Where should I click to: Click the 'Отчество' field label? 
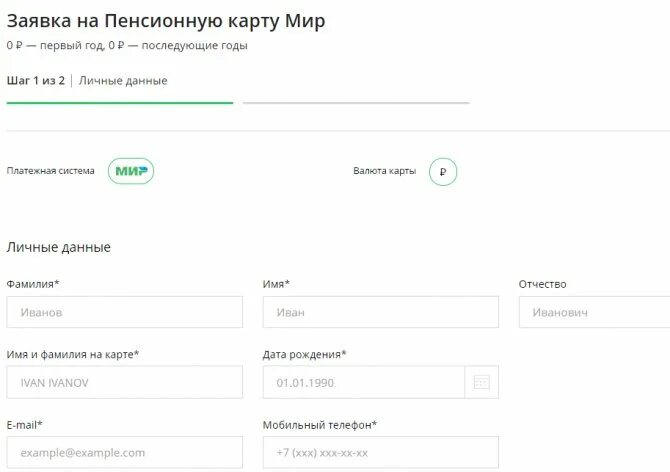point(542,284)
